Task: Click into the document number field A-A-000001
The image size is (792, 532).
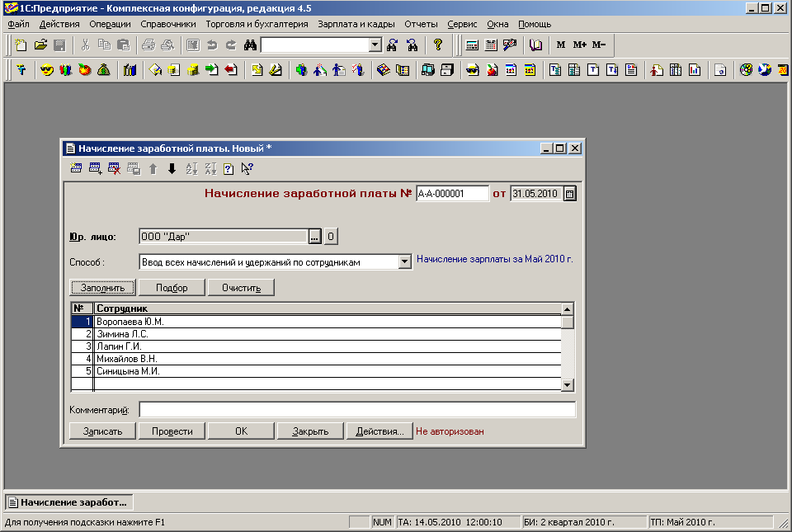Action: [453, 194]
